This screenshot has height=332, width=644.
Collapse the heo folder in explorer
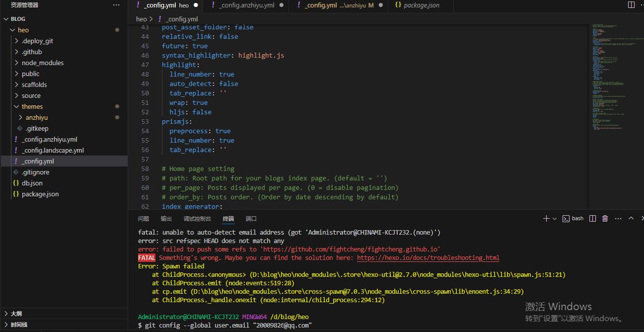[x=23, y=30]
